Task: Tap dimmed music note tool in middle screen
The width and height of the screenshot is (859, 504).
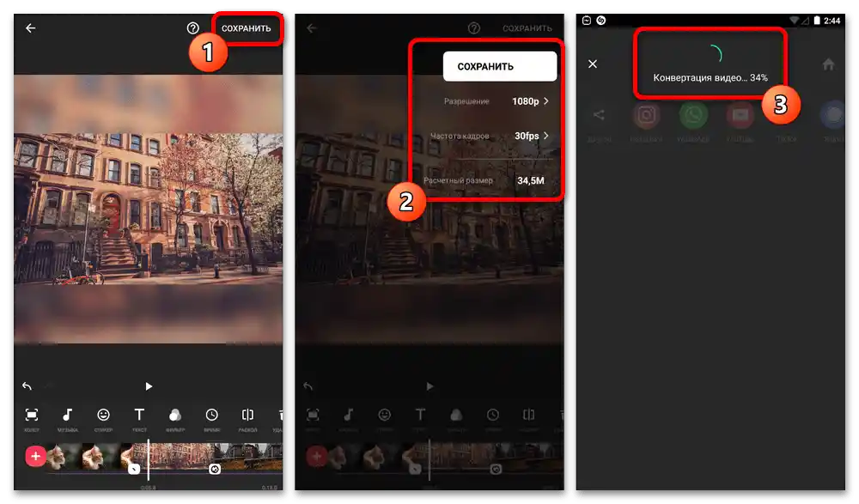Action: (x=349, y=415)
